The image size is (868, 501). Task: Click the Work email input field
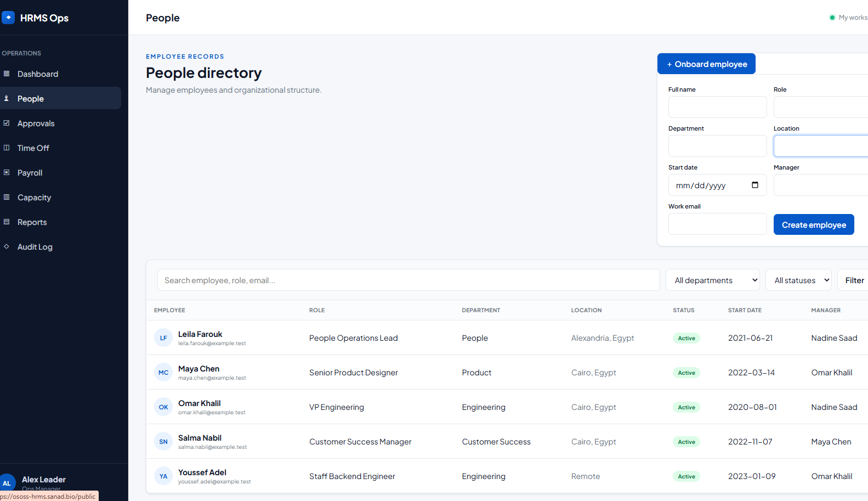click(717, 224)
